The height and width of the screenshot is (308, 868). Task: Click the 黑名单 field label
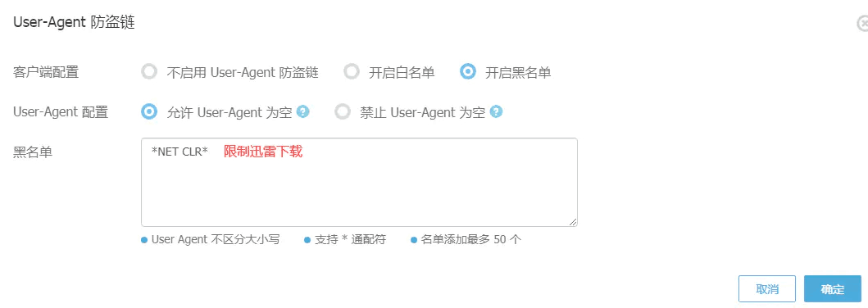pos(32,152)
